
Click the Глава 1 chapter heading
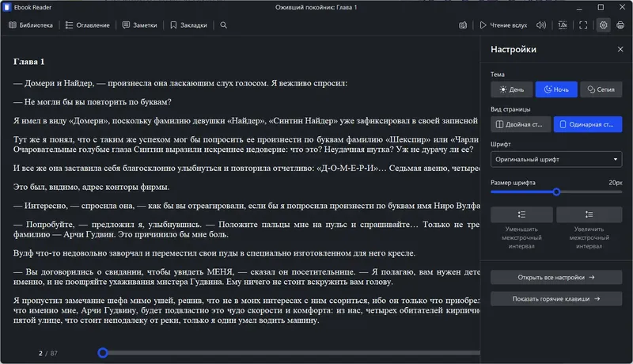pos(29,62)
